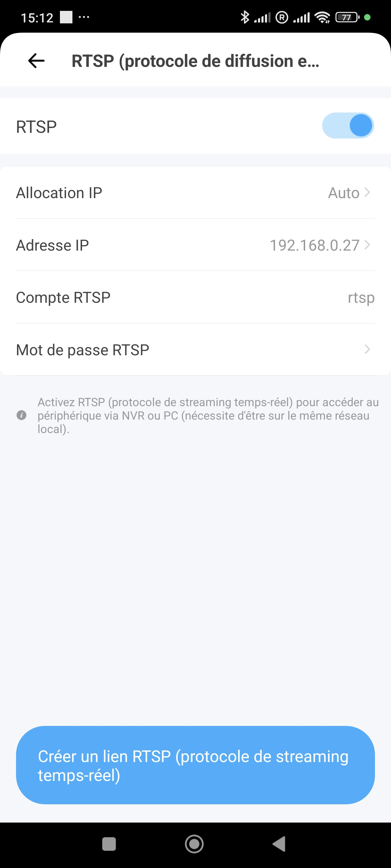Select the Adresse IP row
The image size is (391, 868).
point(195,245)
